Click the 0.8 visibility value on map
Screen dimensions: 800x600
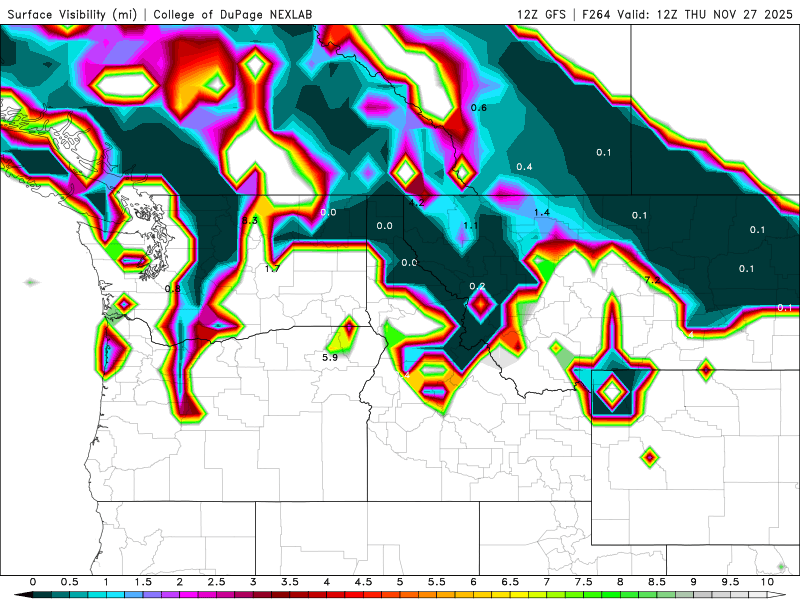172,289
